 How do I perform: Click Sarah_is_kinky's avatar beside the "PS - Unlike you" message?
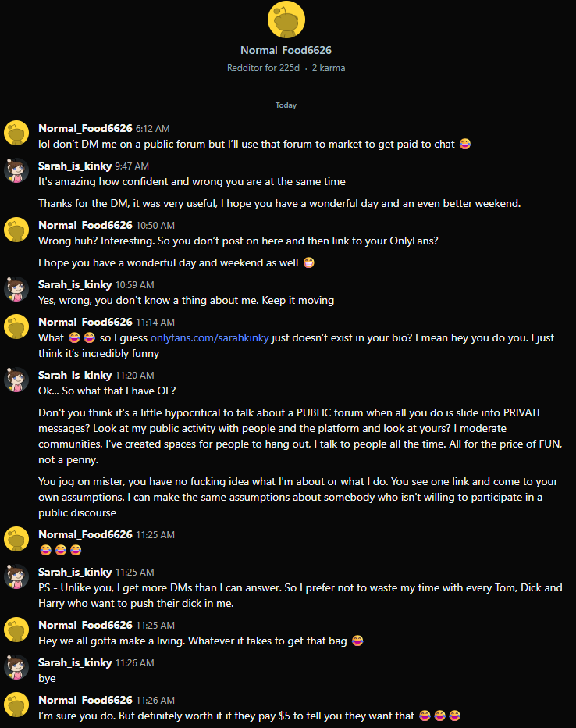pos(17,576)
